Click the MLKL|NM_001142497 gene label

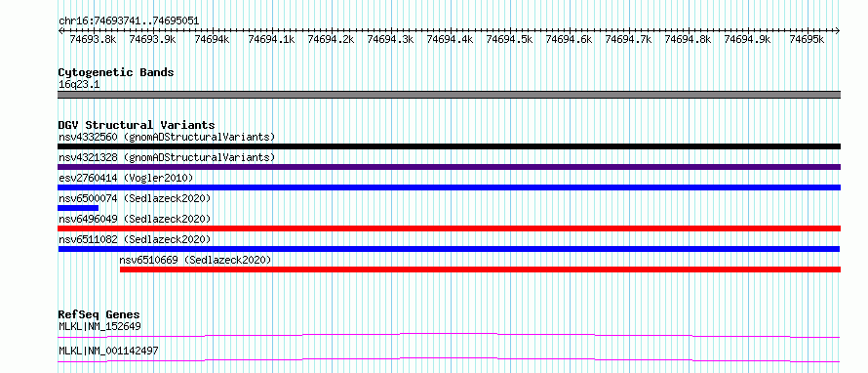pyautogui.click(x=109, y=351)
